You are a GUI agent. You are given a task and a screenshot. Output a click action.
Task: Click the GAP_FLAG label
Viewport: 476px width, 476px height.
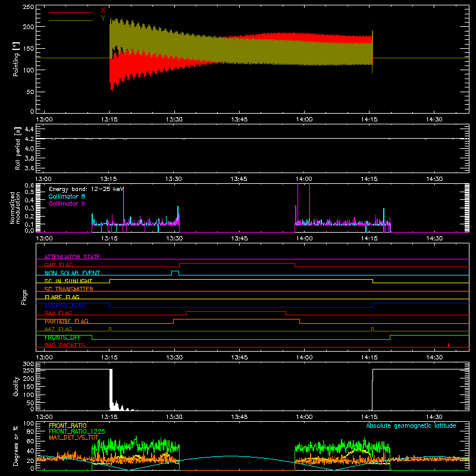coord(58,265)
